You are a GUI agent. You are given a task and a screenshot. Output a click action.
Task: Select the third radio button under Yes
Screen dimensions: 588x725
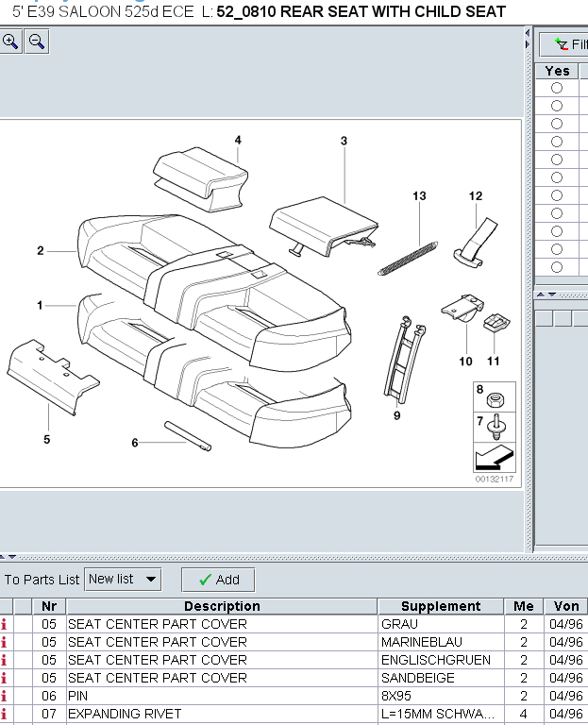tap(557, 124)
